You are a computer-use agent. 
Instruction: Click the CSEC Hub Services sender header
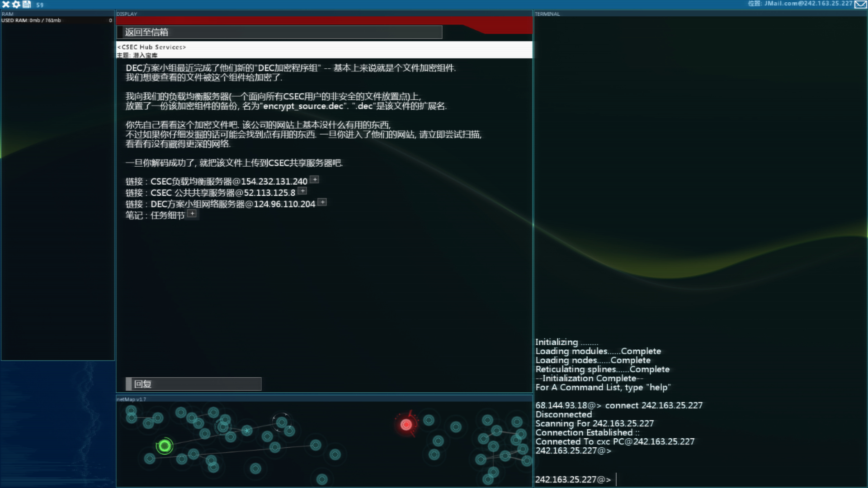pos(152,47)
